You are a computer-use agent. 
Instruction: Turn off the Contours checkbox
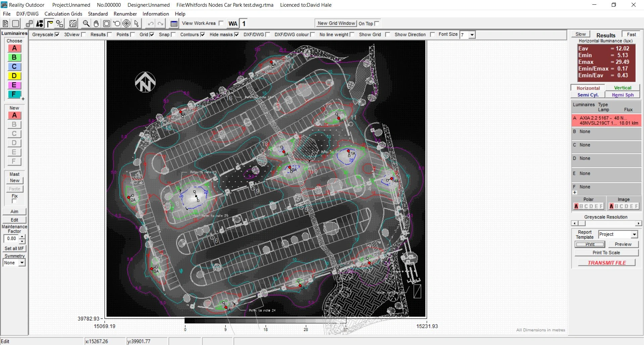pos(202,35)
